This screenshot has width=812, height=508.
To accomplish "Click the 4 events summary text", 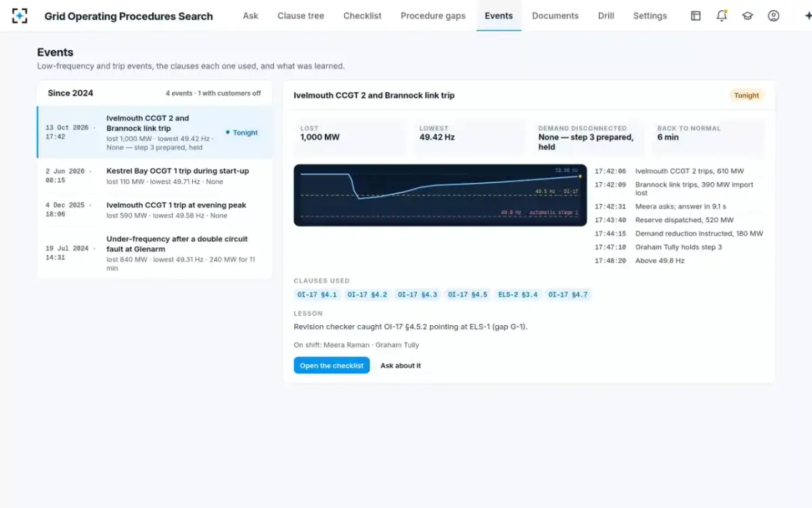I will (213, 93).
